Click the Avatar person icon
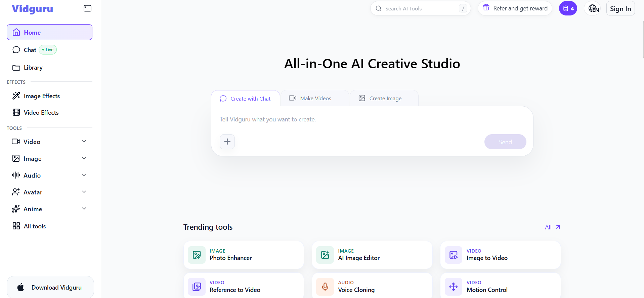644x298 pixels. (x=16, y=192)
